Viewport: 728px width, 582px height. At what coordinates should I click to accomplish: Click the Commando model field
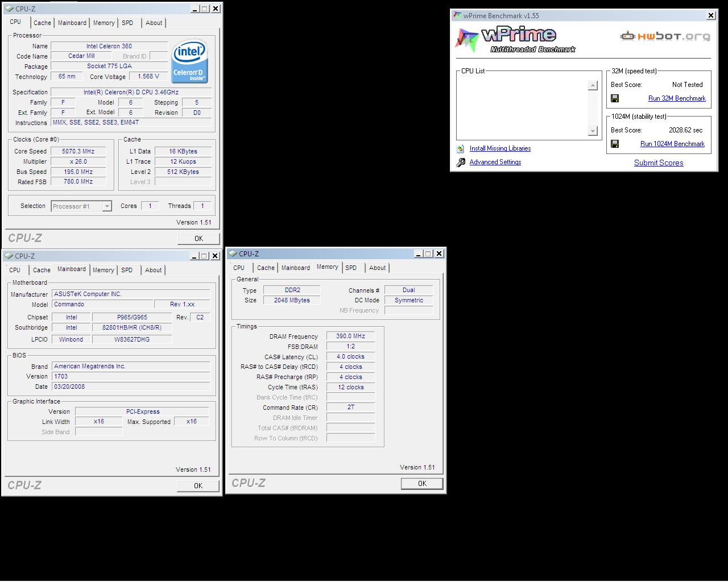[x=102, y=304]
